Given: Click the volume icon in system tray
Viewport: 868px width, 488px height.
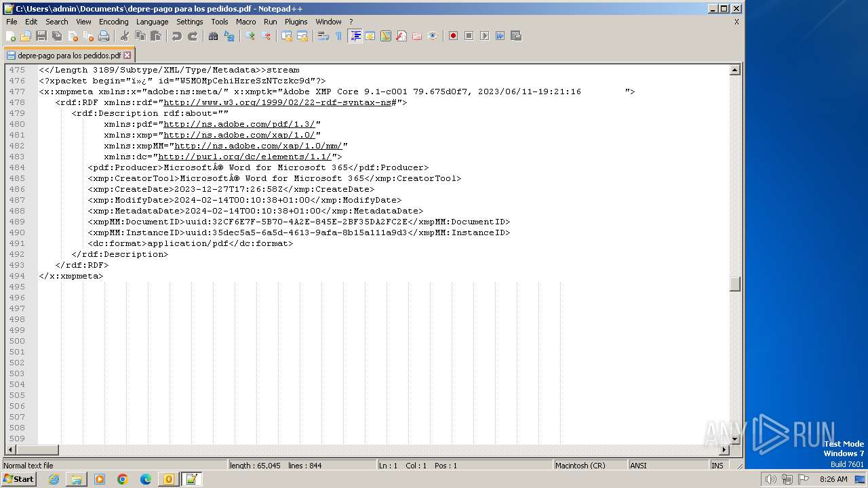Looking at the screenshot, I should [770, 479].
